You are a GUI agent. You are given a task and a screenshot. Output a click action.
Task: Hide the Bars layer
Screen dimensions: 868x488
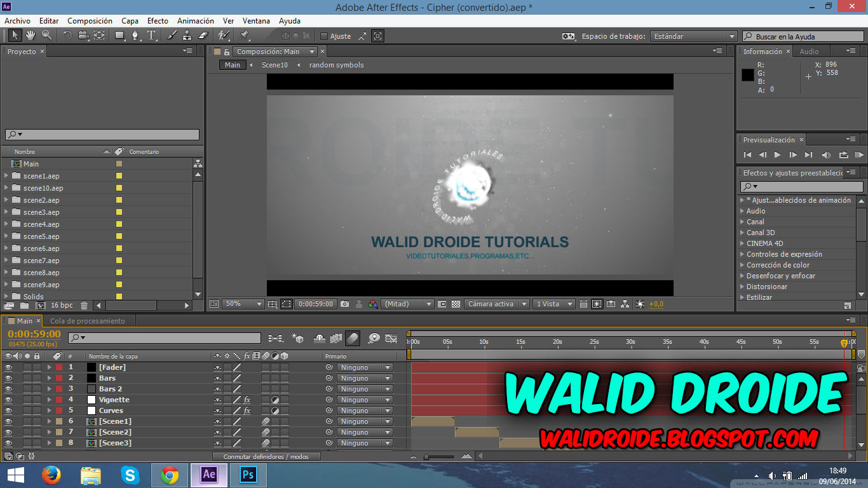pyautogui.click(x=8, y=378)
